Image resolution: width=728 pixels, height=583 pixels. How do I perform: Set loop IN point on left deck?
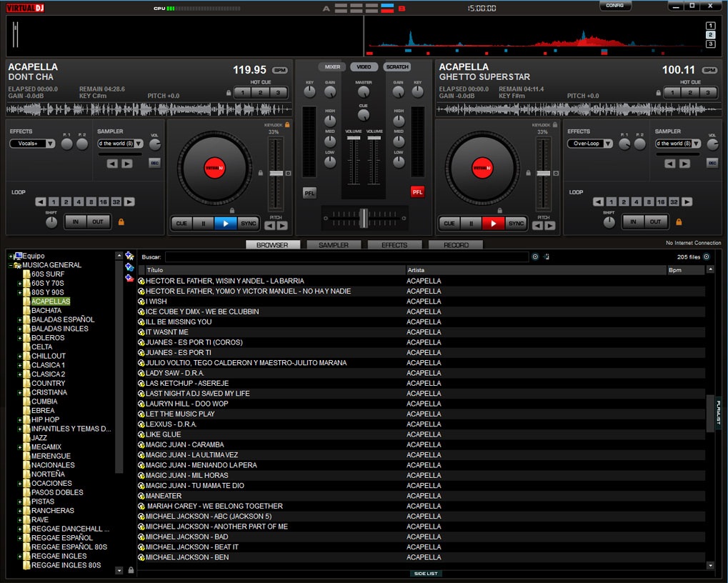[75, 221]
